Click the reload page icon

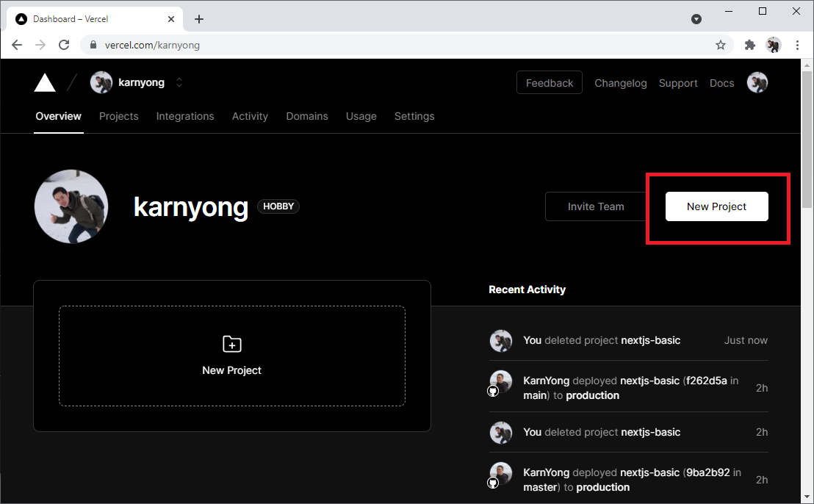pos(64,45)
